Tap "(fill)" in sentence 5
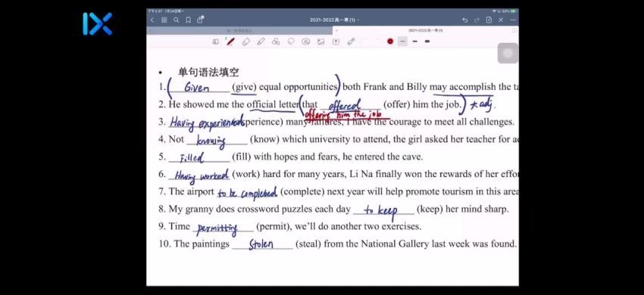Viewport: 644px width, 295px height. 241,157
